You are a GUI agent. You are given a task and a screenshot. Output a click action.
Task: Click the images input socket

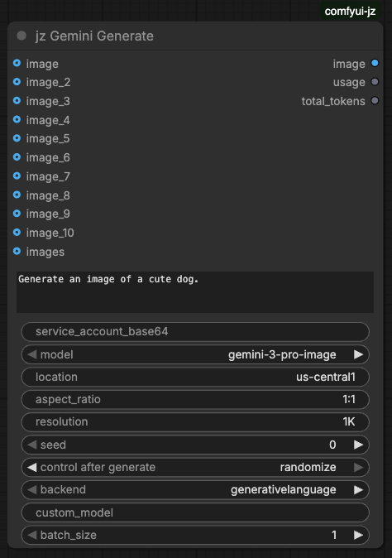(x=17, y=251)
